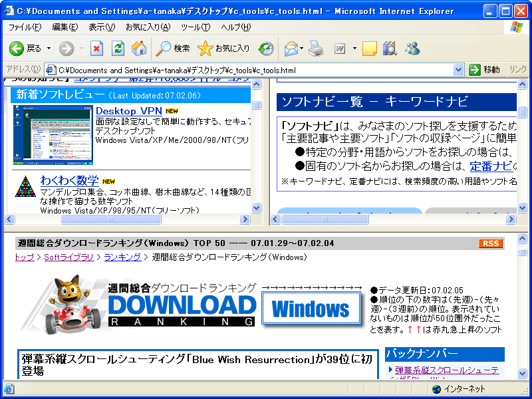Click the orange RSS badge
The width and height of the screenshot is (532, 399).
pyautogui.click(x=491, y=243)
